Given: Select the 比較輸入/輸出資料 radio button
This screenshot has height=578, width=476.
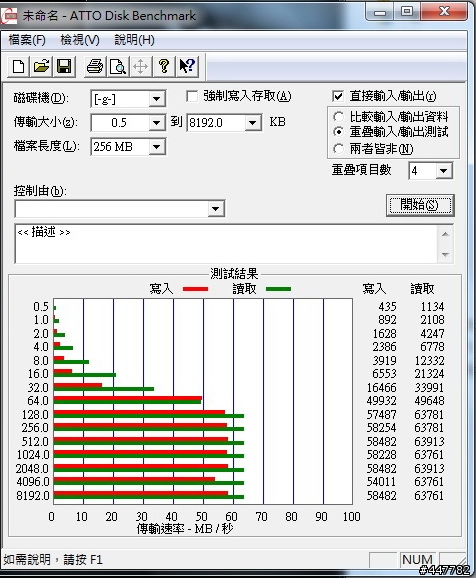Looking at the screenshot, I should click(338, 117).
